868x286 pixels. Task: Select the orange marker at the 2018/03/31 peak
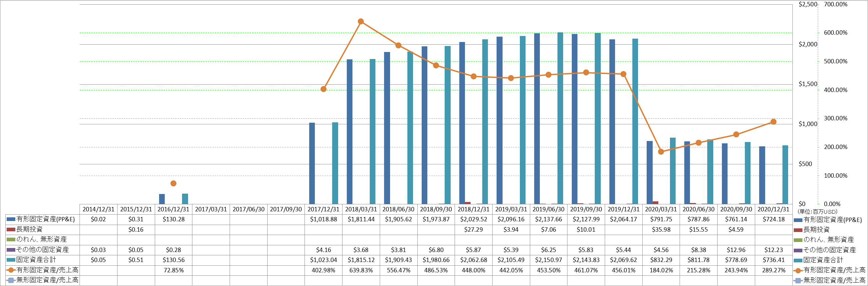[x=360, y=21]
